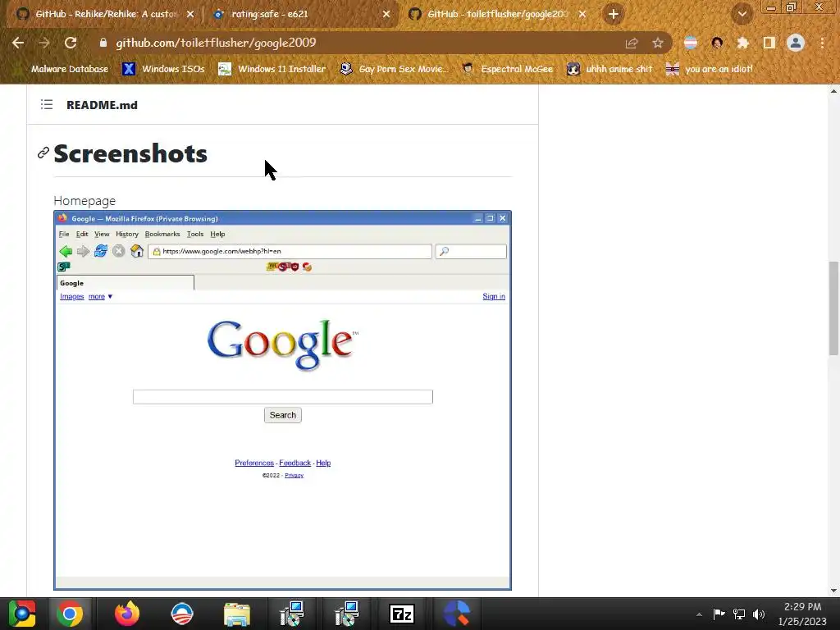840x630 pixels.
Task: Reload the current GitHub page
Action: click(x=71, y=43)
